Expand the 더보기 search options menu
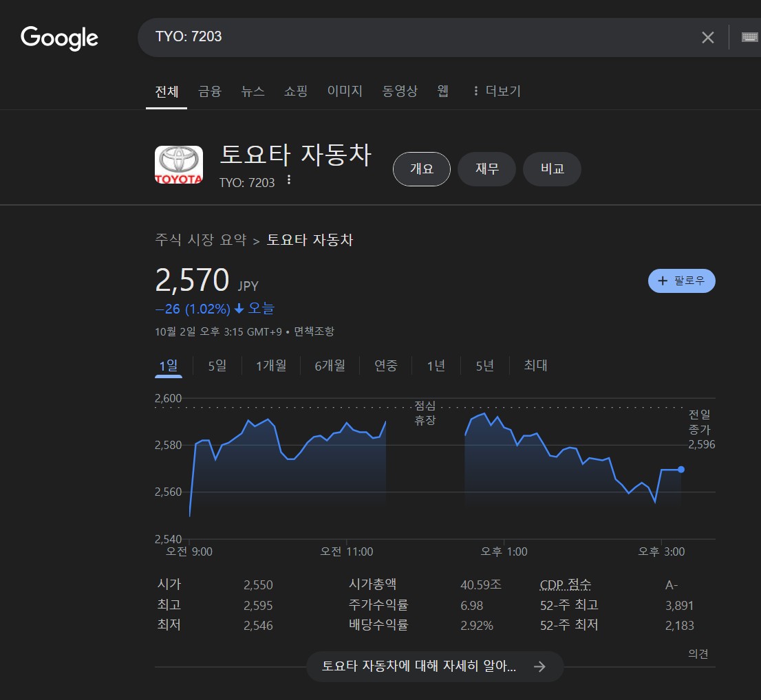Viewport: 761px width, 700px height. click(x=496, y=91)
